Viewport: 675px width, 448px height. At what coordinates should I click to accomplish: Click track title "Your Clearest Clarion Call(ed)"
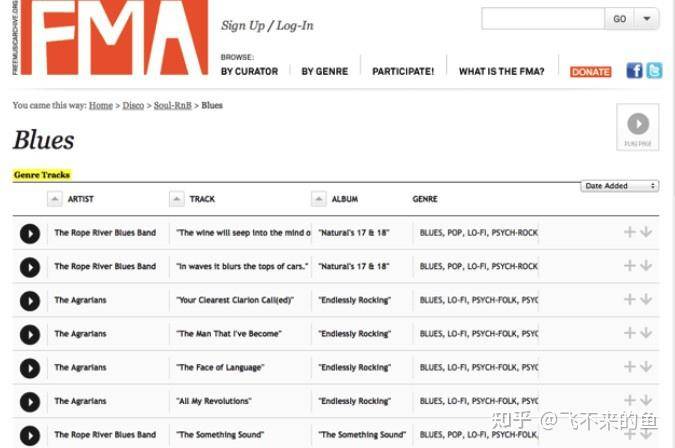(235, 300)
